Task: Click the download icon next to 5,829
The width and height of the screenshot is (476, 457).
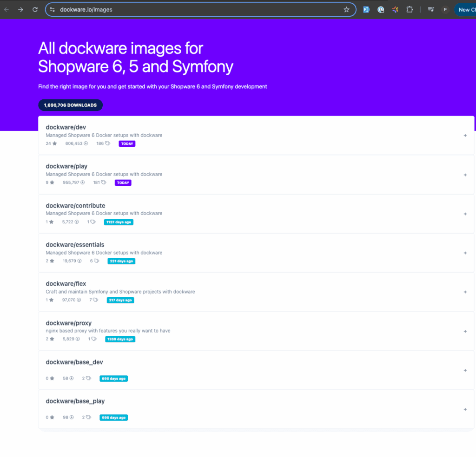Action: tap(78, 339)
